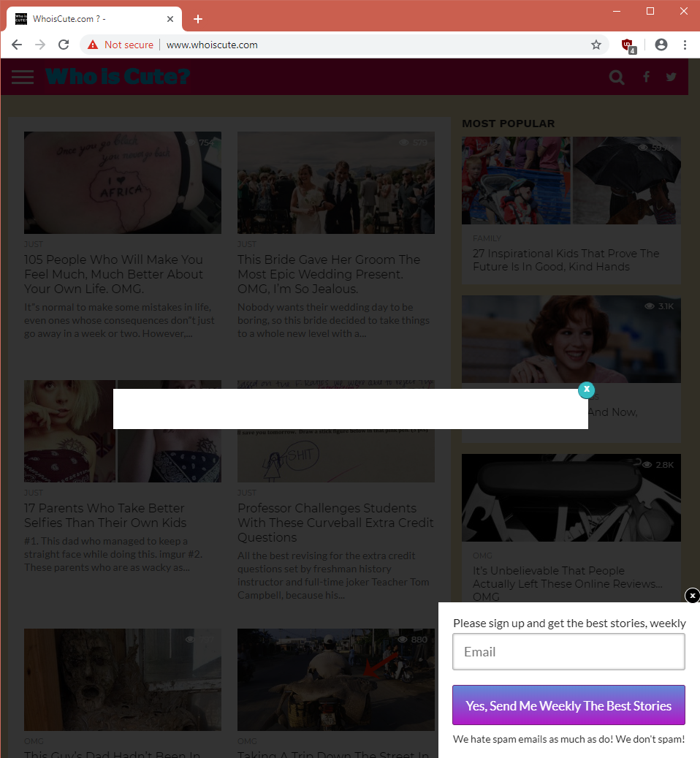Screen dimensions: 700x758
Task: Click the browser back arrow
Action: tap(17, 45)
